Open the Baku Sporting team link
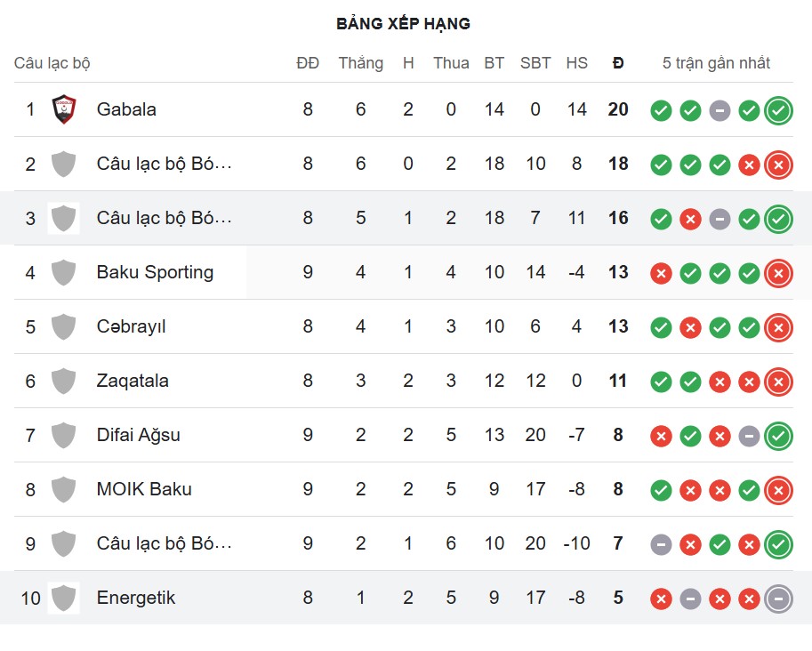The image size is (812, 651). [x=155, y=272]
